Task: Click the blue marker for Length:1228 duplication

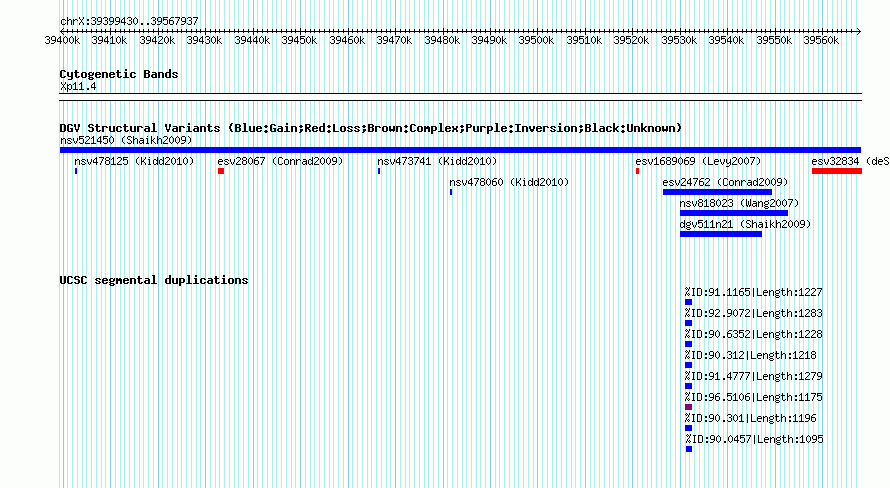Action: click(689, 344)
